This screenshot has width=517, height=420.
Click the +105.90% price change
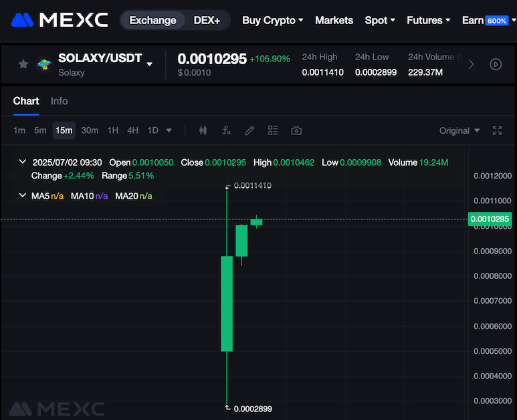tap(270, 59)
